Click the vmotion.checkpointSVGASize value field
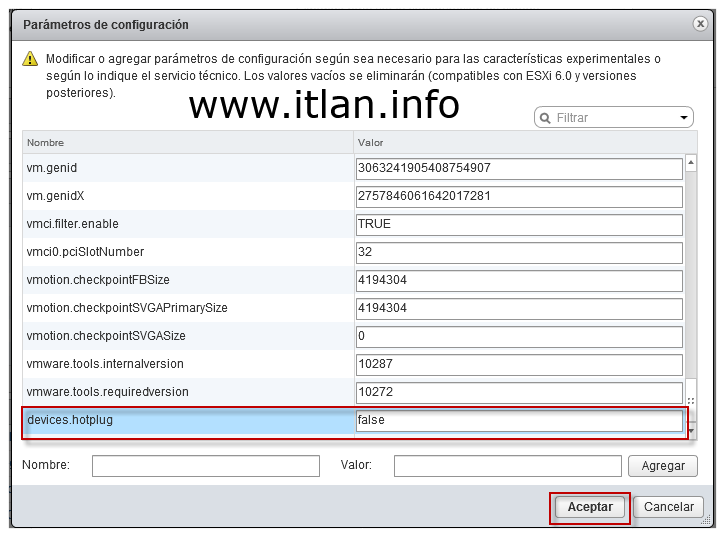Screen dimensions: 725x537 tap(519, 336)
